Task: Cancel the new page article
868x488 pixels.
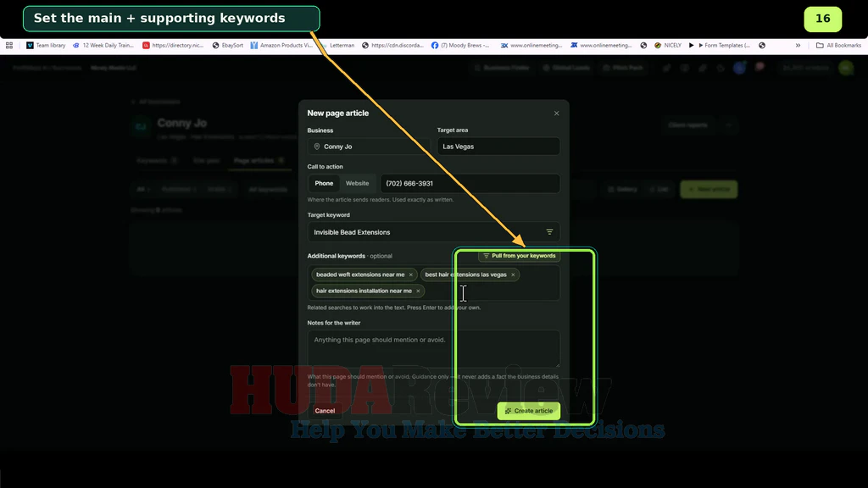Action: (x=325, y=411)
